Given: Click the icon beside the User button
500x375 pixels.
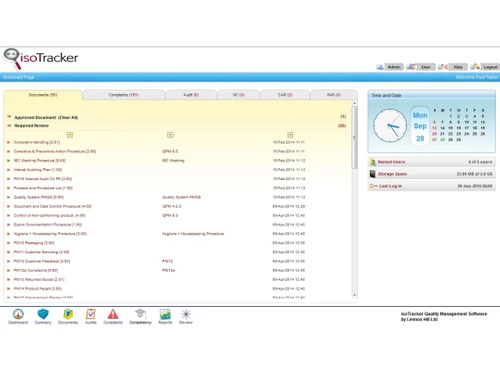Looking at the screenshot, I should (x=411, y=67).
